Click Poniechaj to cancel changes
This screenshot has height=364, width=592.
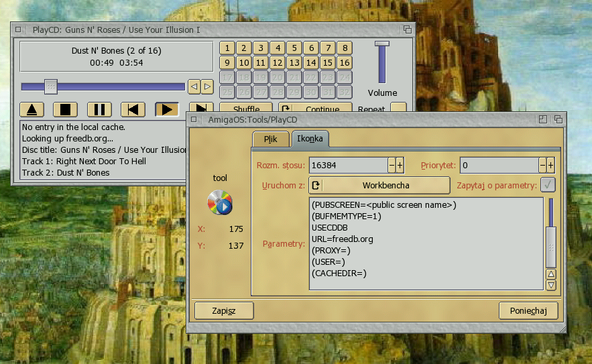(528, 311)
